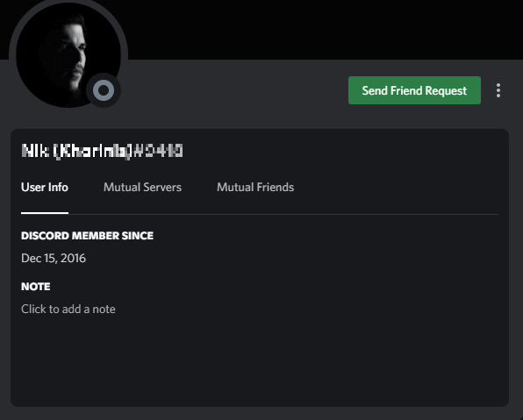The height and width of the screenshot is (420, 523).
Task: Select the User Info tab
Action: pos(45,187)
